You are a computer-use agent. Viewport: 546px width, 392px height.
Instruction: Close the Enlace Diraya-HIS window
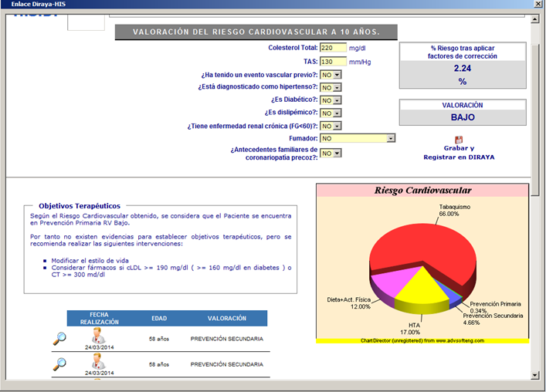coord(538,4)
